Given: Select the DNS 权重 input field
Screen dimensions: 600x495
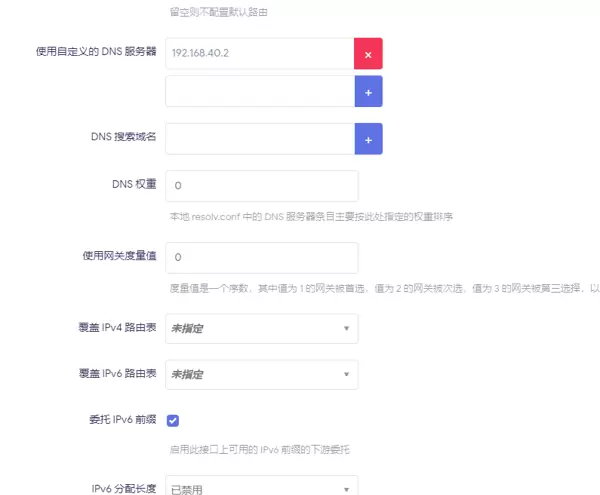Looking at the screenshot, I should pyautogui.click(x=261, y=186).
